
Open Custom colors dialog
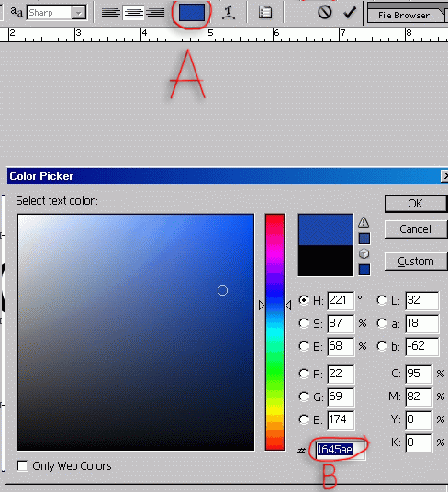pos(416,261)
